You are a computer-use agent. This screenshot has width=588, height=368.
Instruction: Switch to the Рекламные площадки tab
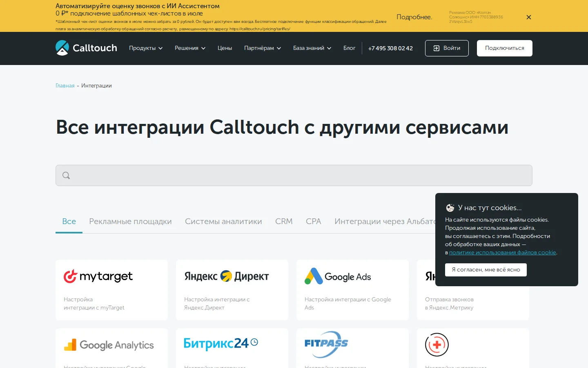[130, 222]
